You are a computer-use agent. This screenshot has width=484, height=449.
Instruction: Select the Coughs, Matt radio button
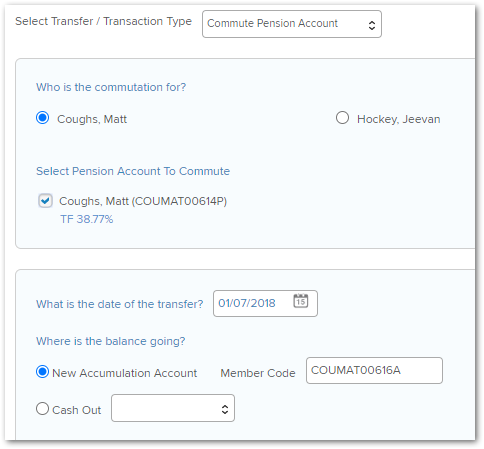43,118
